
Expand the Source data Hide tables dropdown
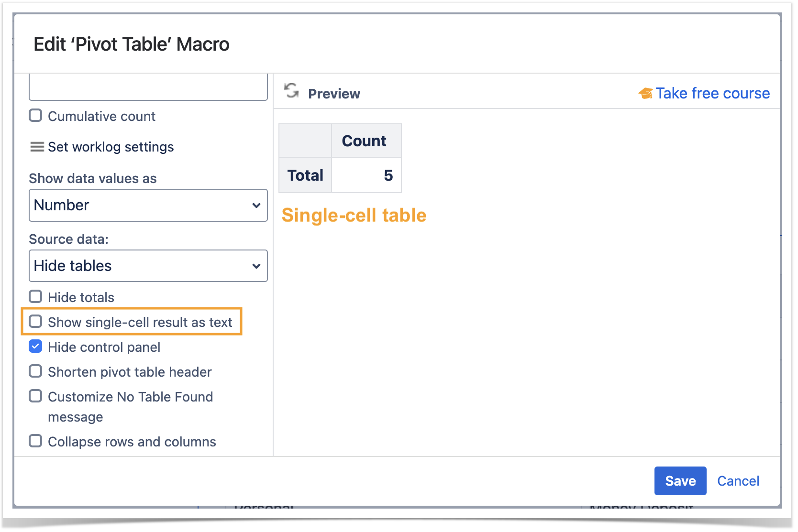pos(148,266)
